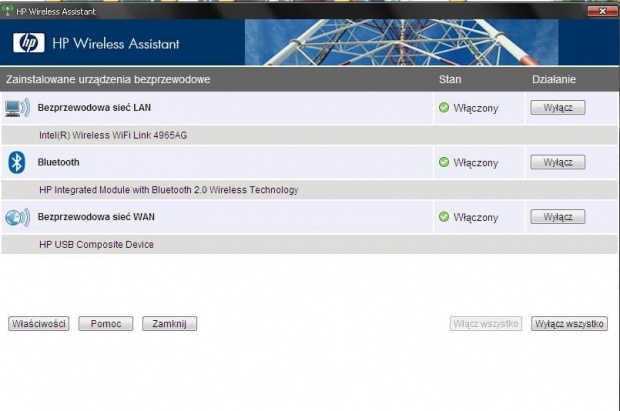Click the wireless LAN computer icon
This screenshot has width=620, height=411.
(x=17, y=108)
